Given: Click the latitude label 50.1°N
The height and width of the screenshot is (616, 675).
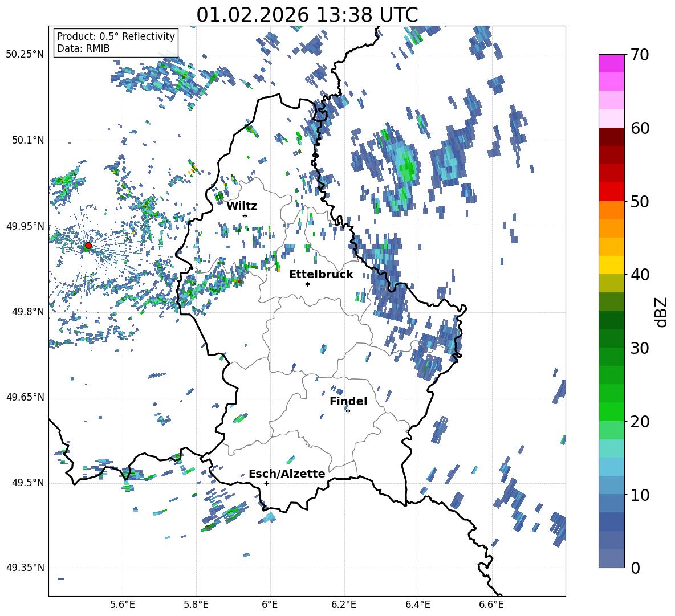Looking at the screenshot, I should (x=27, y=141).
